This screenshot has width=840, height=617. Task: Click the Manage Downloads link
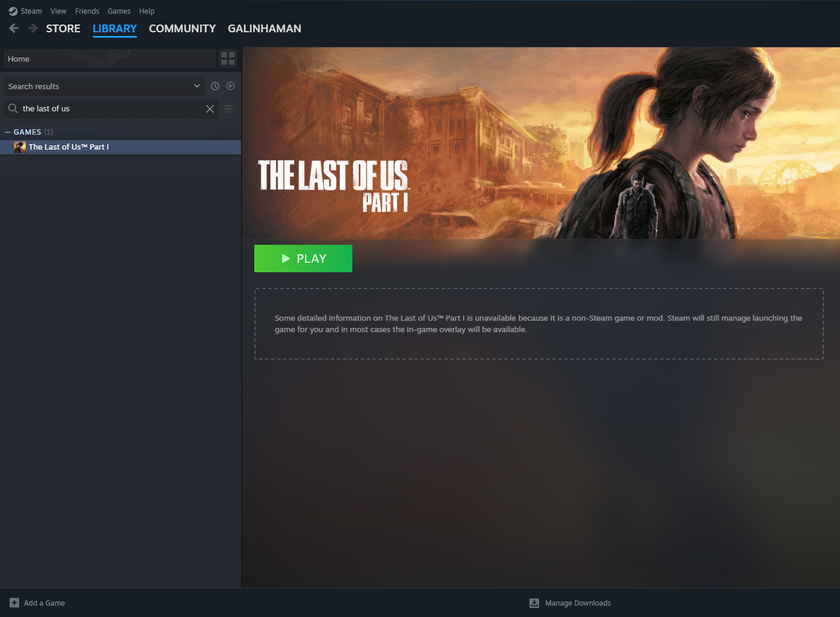point(577,603)
